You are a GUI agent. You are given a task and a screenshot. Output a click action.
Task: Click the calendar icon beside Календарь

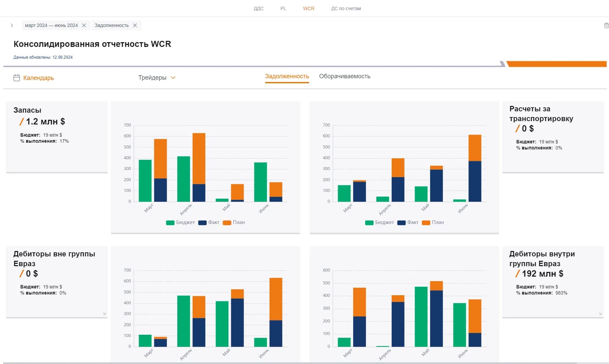point(17,78)
